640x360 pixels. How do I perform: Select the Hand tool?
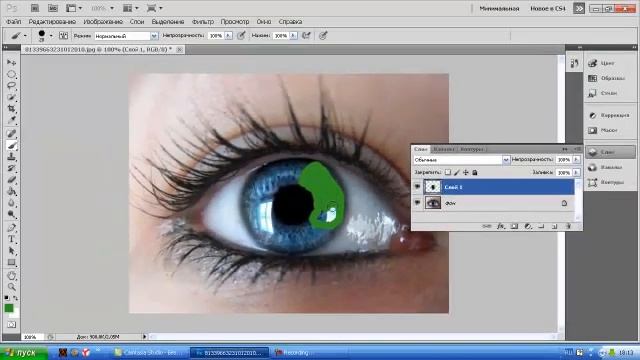click(x=11, y=276)
